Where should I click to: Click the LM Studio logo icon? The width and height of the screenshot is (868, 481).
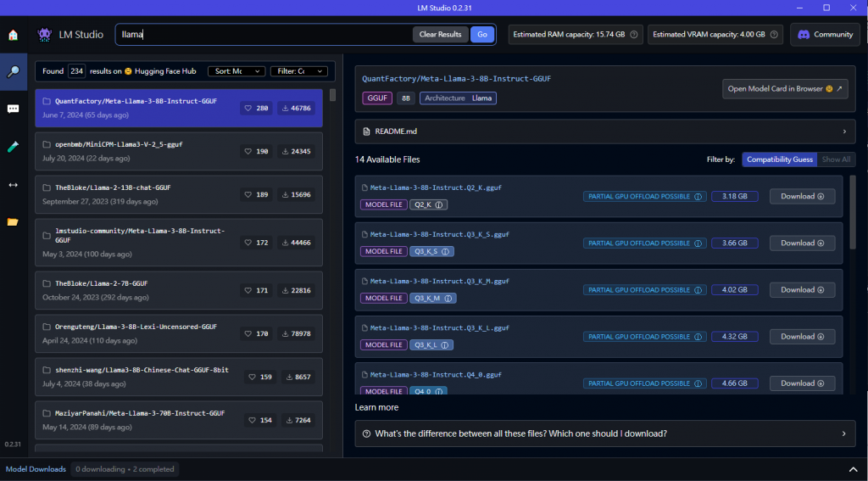tap(44, 34)
